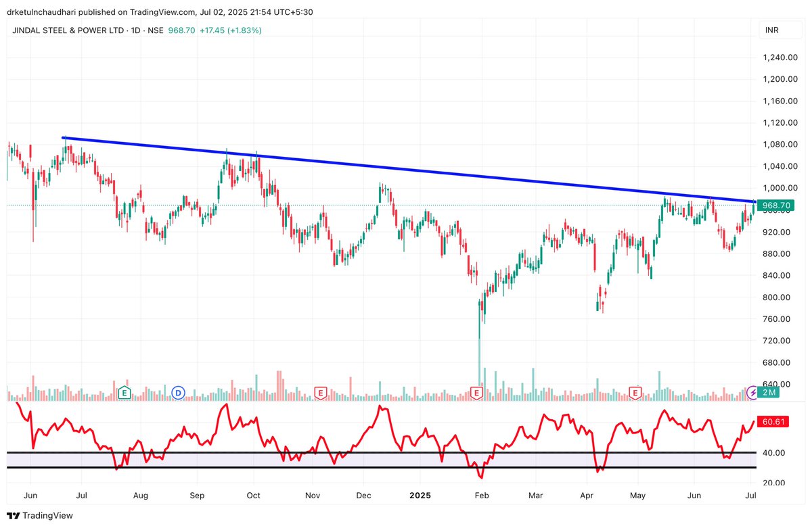This screenshot has width=812, height=528.
Task: Open the red earnings E marker in May
Action: pos(635,392)
